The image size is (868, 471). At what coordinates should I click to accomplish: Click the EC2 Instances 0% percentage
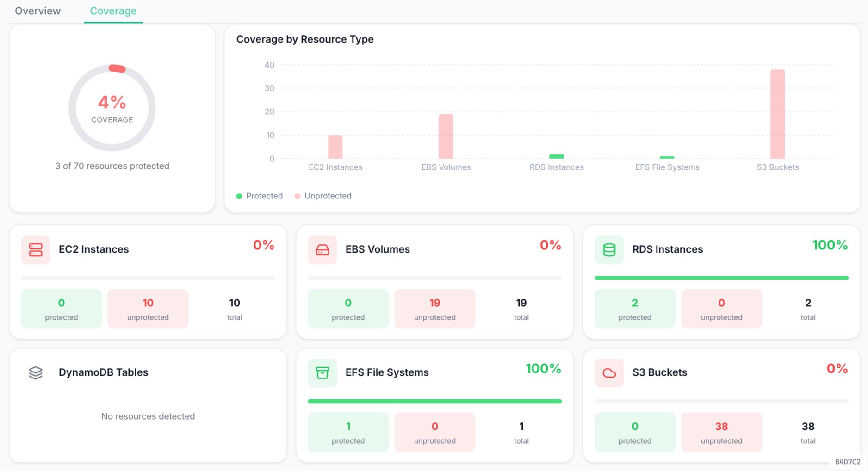[x=264, y=245]
